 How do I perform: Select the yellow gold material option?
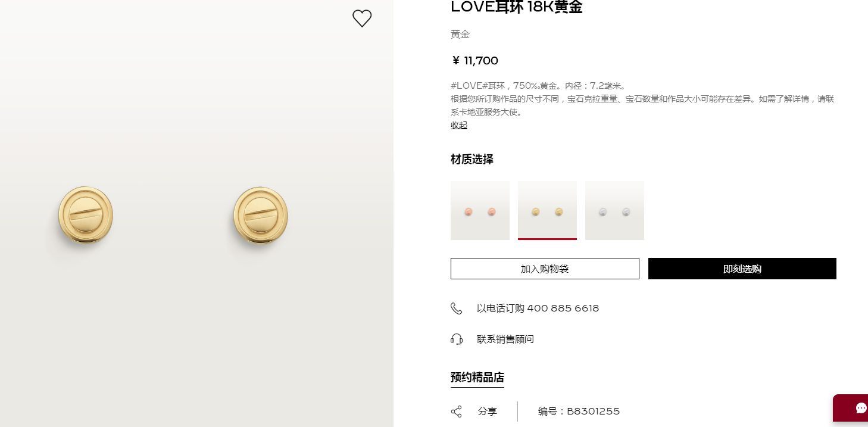coord(547,211)
